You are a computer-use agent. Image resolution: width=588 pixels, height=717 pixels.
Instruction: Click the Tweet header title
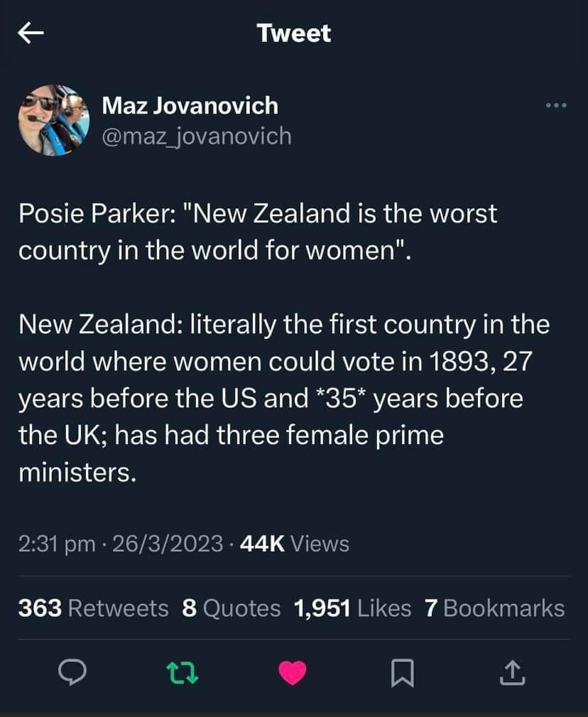[x=294, y=33]
